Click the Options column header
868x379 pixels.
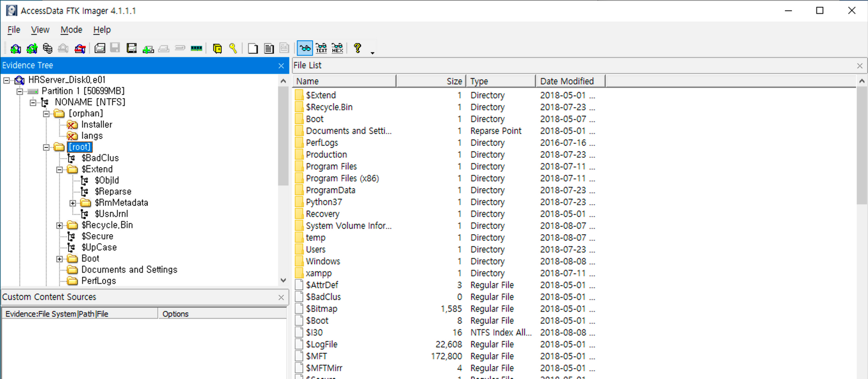click(222, 314)
